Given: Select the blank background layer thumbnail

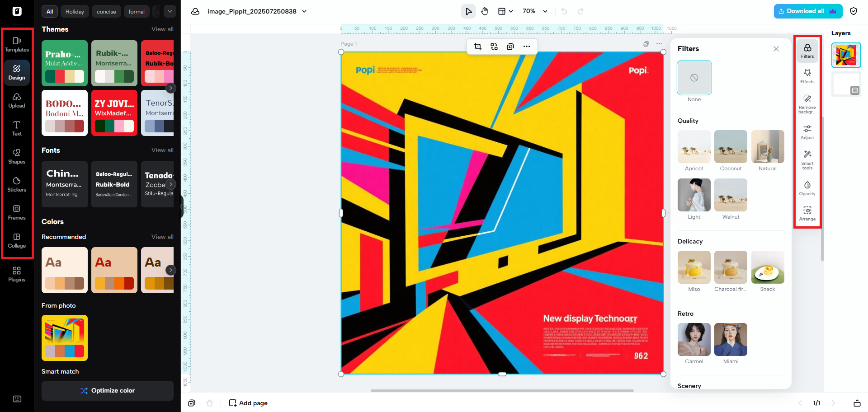Looking at the screenshot, I should (846, 84).
